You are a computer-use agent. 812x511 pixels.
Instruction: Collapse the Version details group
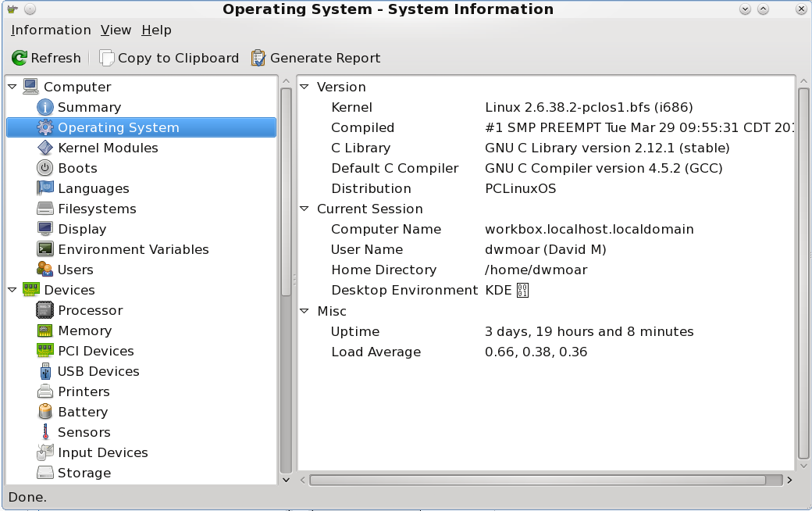coord(304,87)
